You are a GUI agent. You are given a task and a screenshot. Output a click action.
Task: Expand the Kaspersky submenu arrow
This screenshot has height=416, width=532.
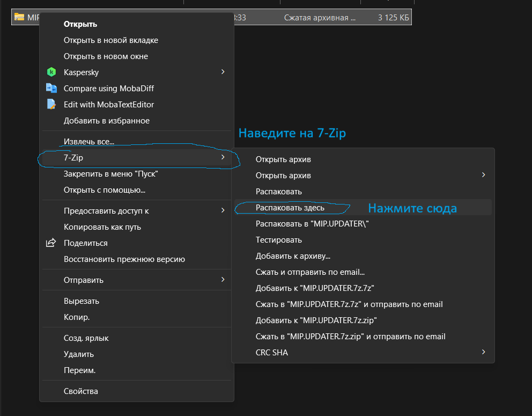(x=223, y=71)
